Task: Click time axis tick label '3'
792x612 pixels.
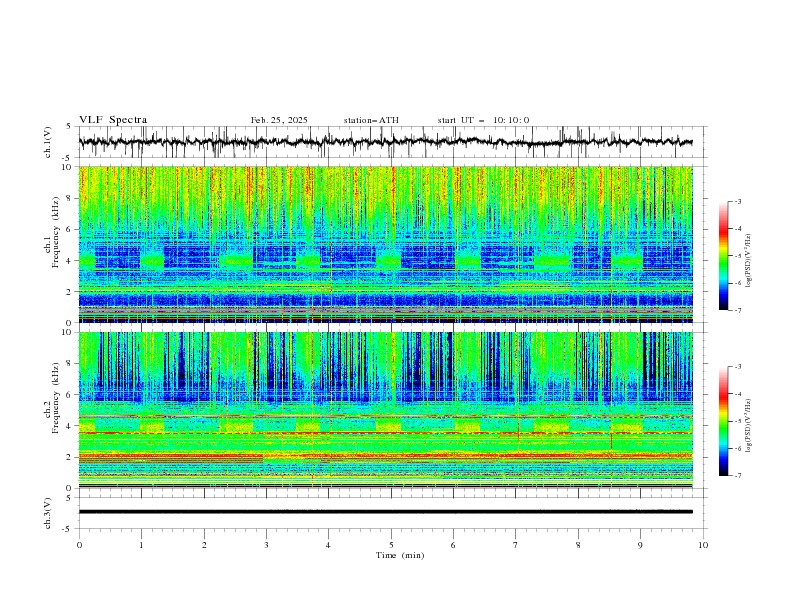Action: [266, 545]
